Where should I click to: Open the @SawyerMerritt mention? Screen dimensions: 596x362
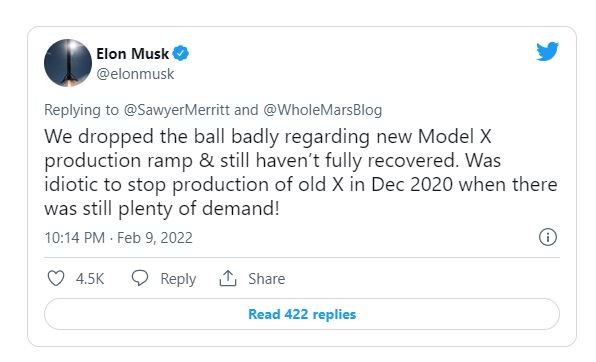coord(176,110)
